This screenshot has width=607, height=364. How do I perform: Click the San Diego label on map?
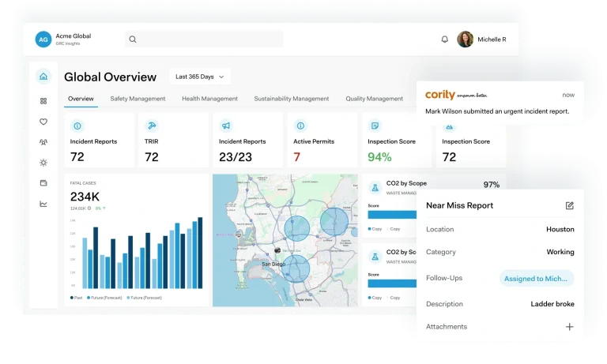(x=273, y=265)
